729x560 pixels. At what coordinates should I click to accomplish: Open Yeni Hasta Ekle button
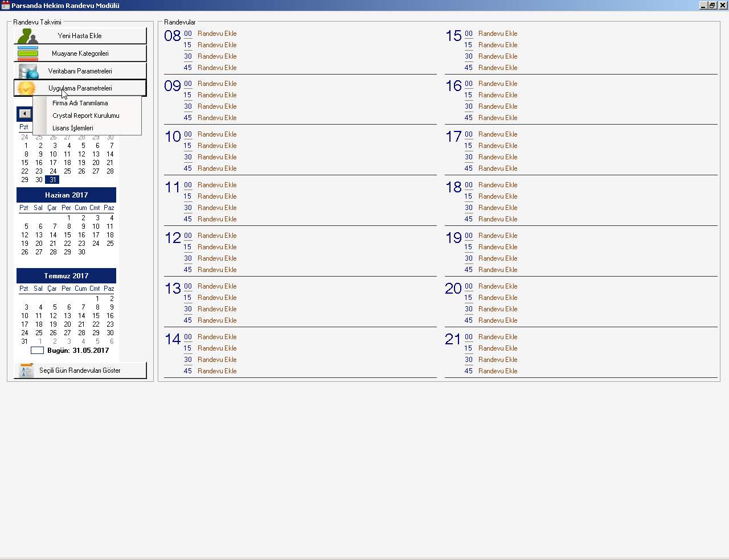coord(80,36)
